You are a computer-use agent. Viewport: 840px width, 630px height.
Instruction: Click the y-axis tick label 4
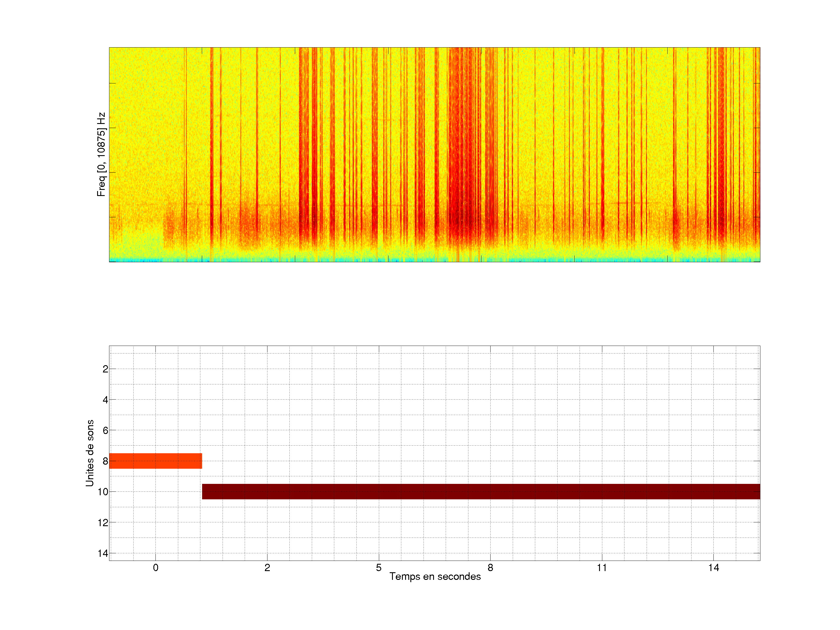(105, 400)
